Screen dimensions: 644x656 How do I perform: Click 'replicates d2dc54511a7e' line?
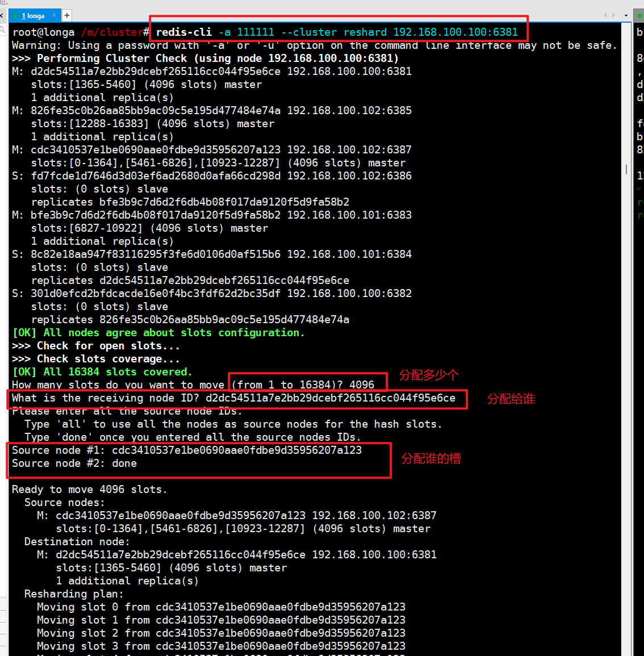[190, 281]
